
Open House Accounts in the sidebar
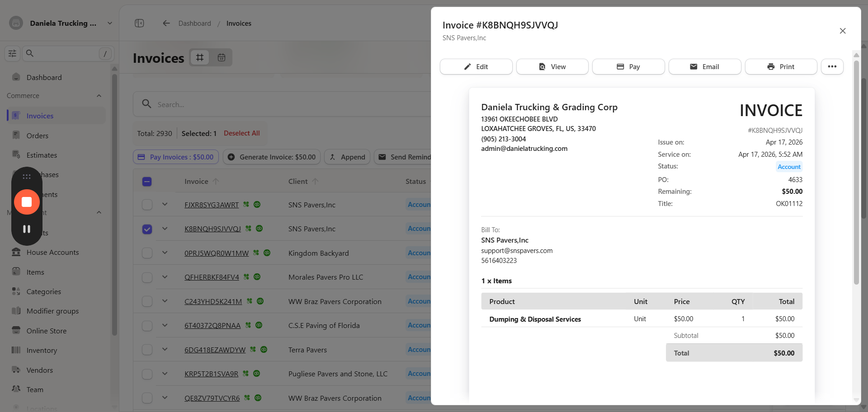(x=52, y=253)
